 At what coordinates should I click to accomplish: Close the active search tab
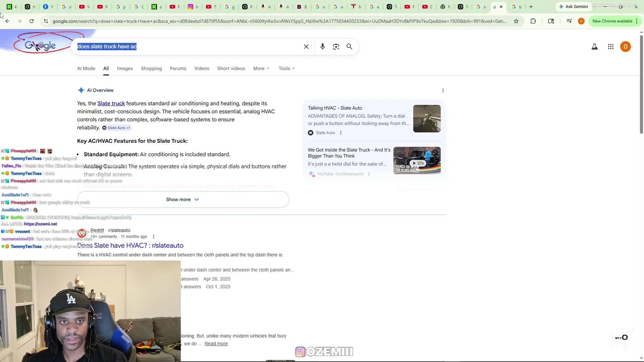click(x=501, y=7)
